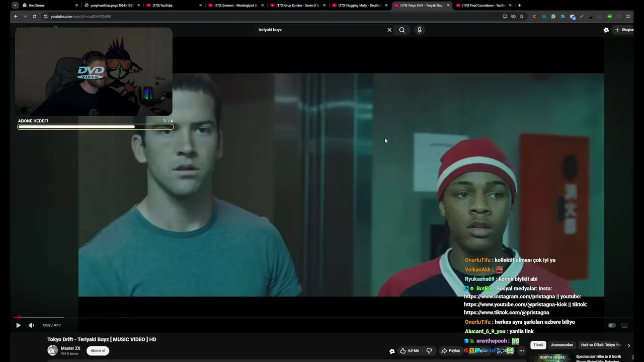Click the ABONE HEDEFİ progress bar

coord(96,127)
